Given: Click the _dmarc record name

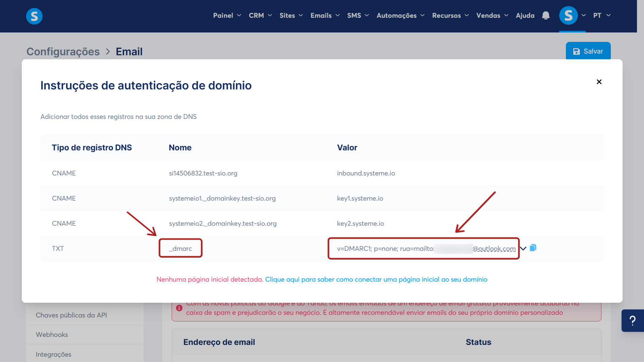Looking at the screenshot, I should [x=180, y=248].
